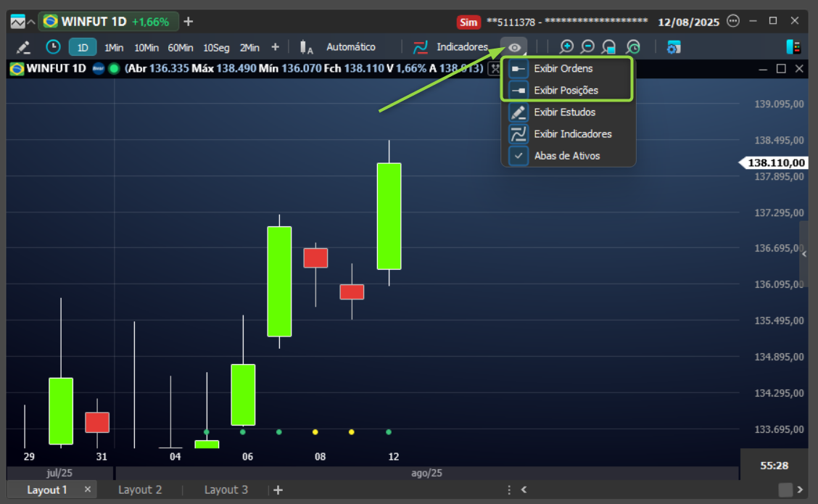Select the pencil drawing tool

coord(23,47)
